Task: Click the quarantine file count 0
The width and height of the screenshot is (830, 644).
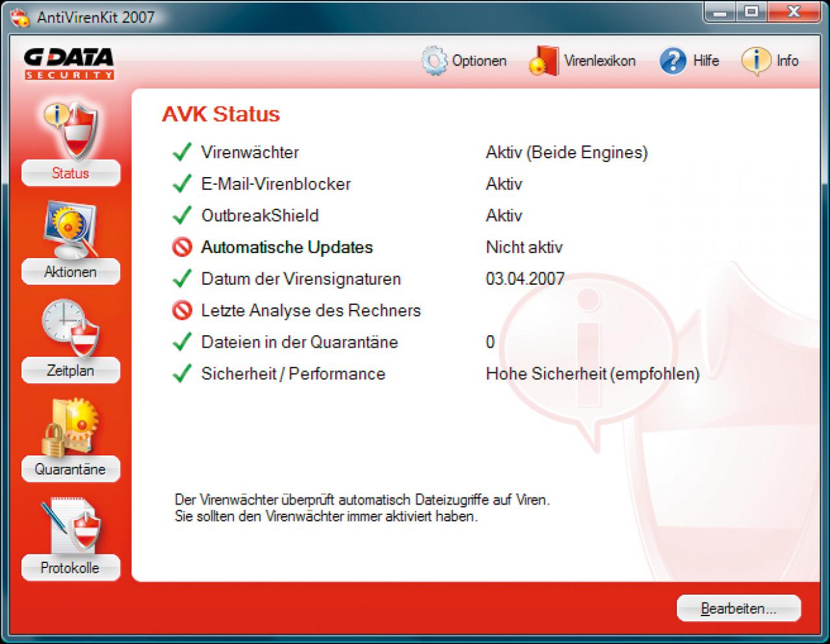Action: (x=490, y=342)
